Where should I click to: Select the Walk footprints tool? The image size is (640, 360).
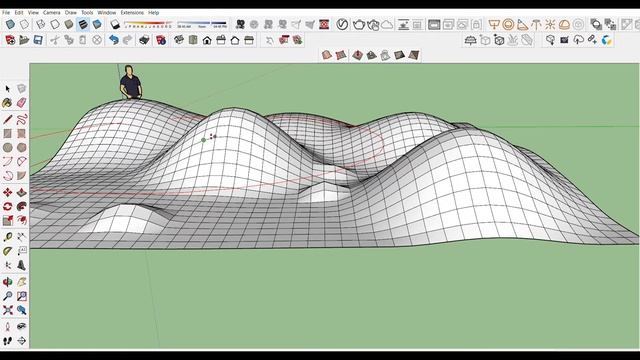tap(7, 340)
